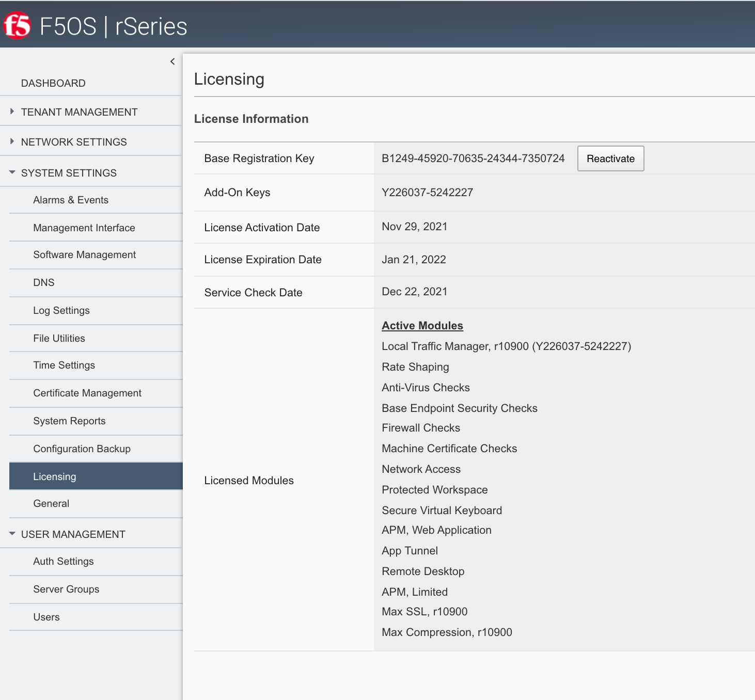Select System Settings heading

(x=69, y=173)
